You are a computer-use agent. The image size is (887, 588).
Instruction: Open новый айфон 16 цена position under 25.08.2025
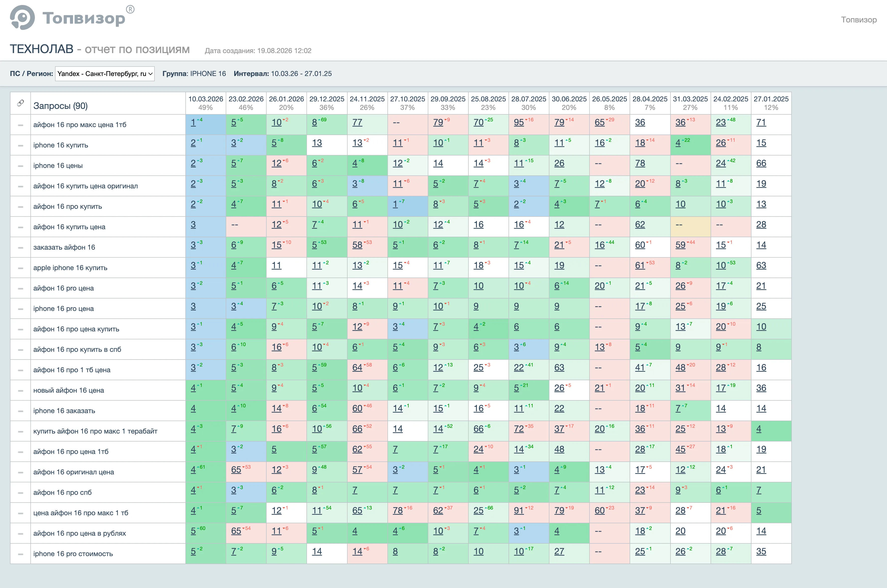[x=476, y=388]
